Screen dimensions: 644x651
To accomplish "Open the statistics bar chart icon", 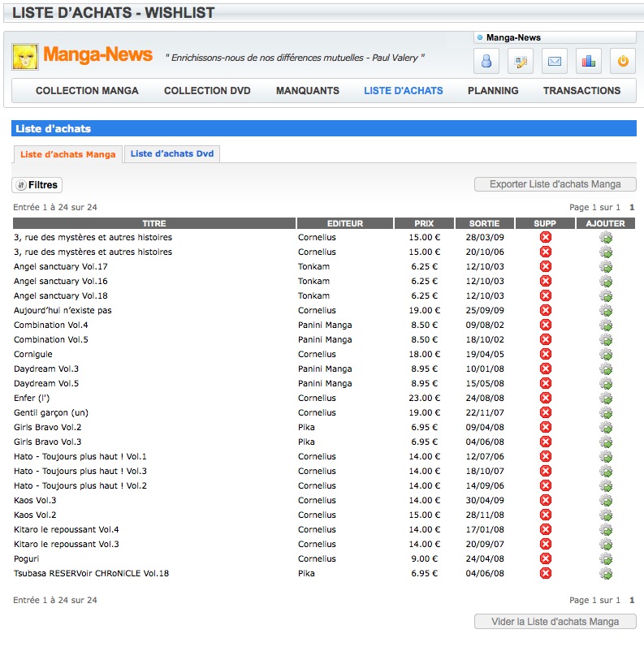I will click(588, 62).
